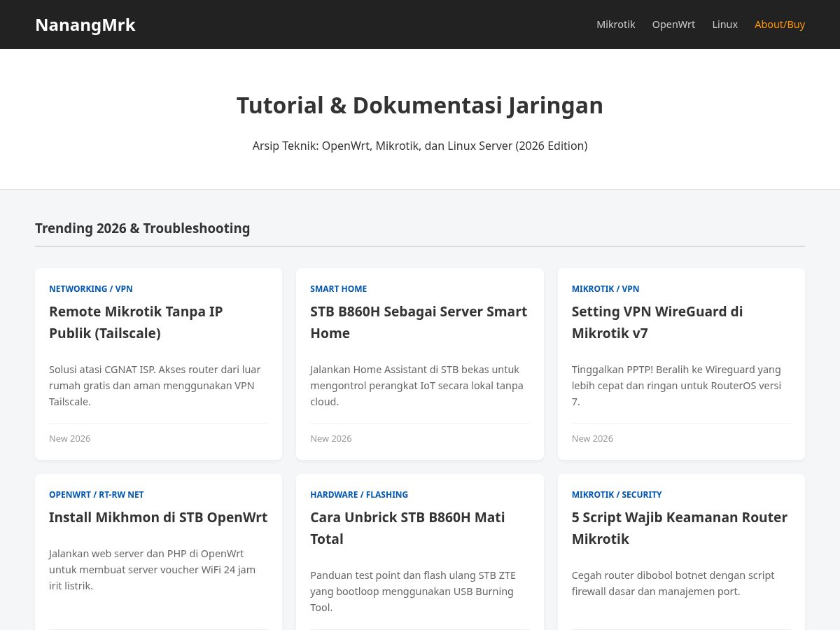Open the About/Buy menu link
The image size is (840, 630).
tap(780, 24)
